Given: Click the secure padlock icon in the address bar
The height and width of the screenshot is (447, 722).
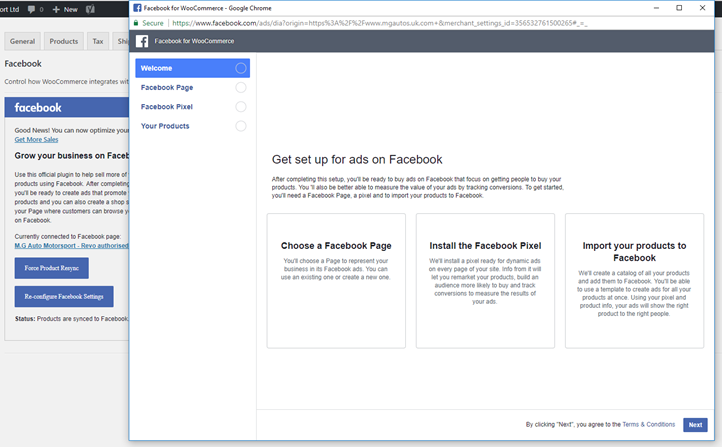Looking at the screenshot, I should coord(136,23).
